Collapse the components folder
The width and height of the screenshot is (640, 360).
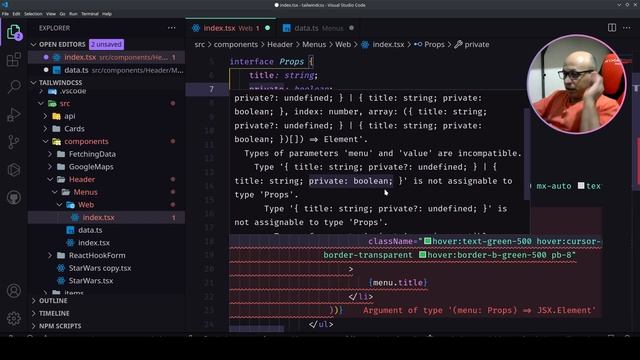45,141
